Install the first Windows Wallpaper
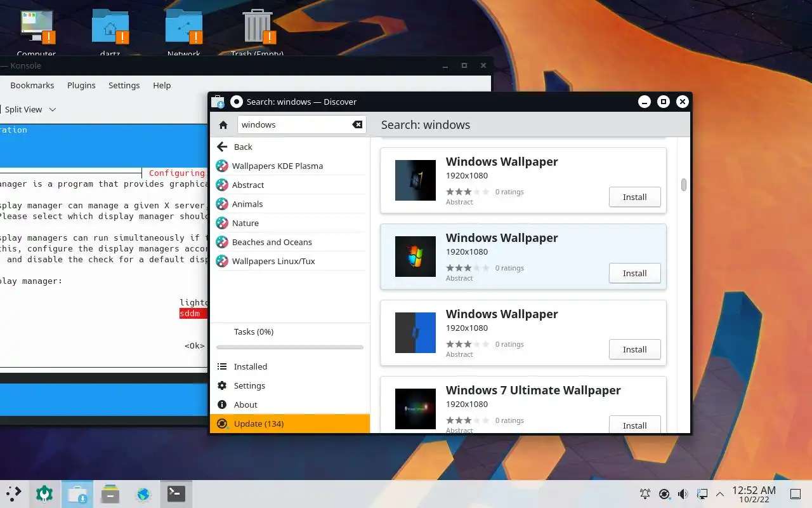 [634, 197]
